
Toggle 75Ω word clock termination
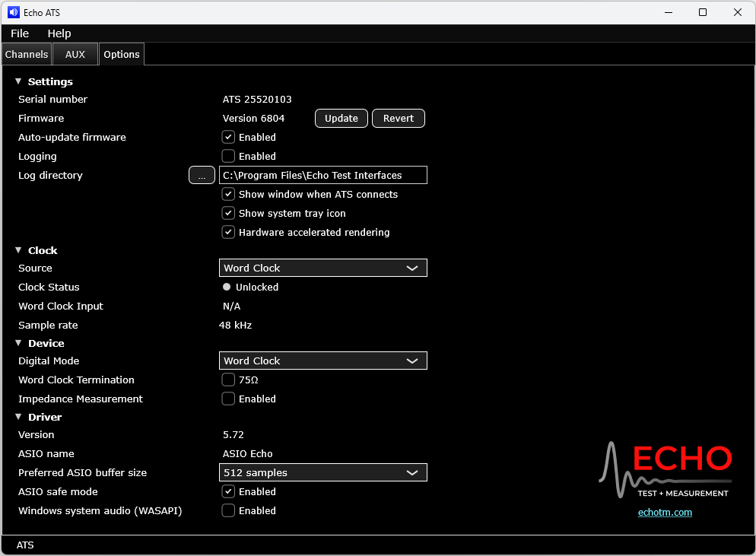[228, 380]
